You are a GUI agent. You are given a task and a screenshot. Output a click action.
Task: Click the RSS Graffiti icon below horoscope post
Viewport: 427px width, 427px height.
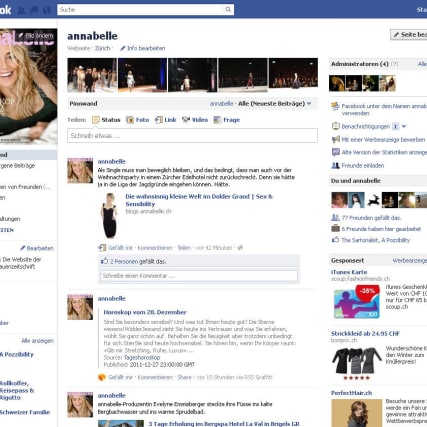point(102,377)
